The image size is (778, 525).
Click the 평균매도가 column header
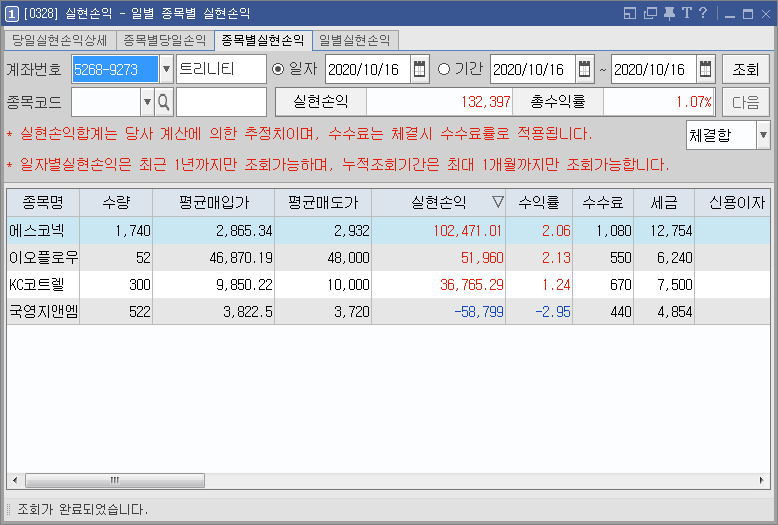coord(323,202)
